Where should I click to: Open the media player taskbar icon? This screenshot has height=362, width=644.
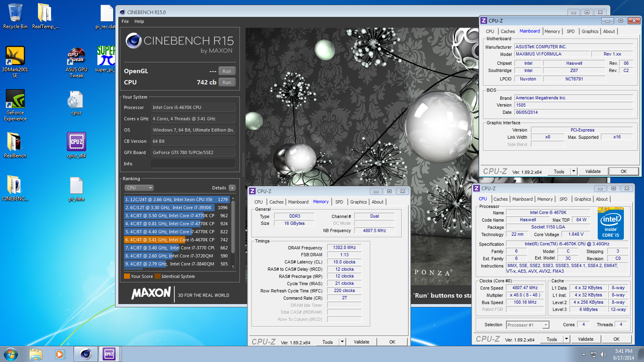click(60, 354)
